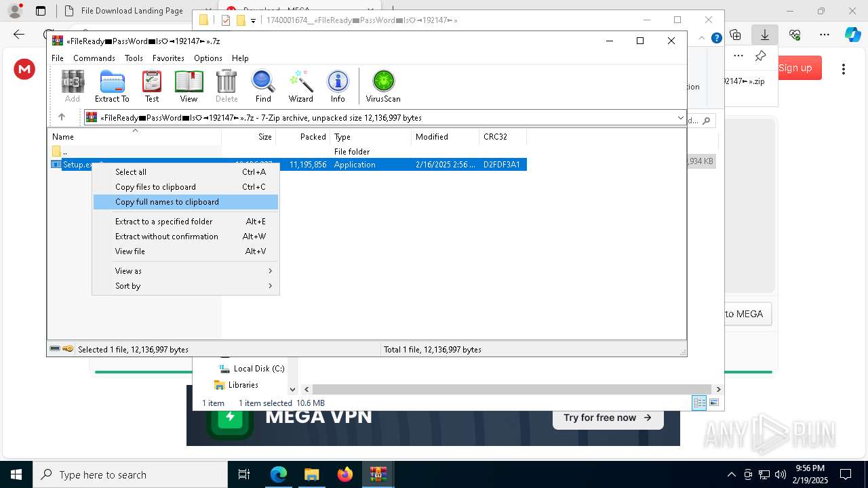Click the Add toolbar icon in WinRAR
Image resolution: width=868 pixels, height=488 pixels.
click(73, 86)
